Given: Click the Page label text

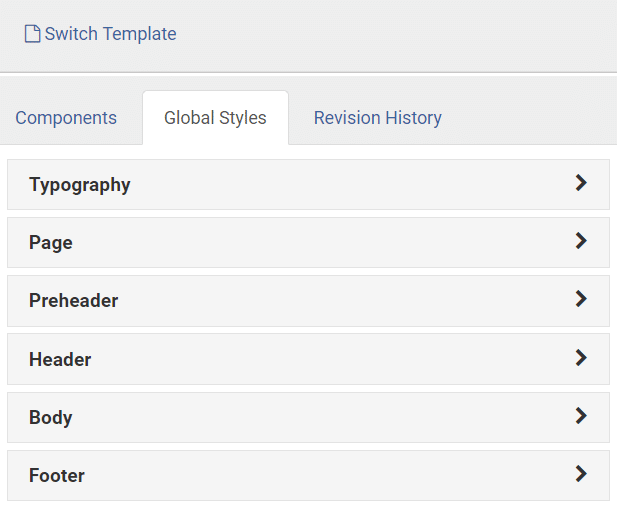Looking at the screenshot, I should click(51, 243).
